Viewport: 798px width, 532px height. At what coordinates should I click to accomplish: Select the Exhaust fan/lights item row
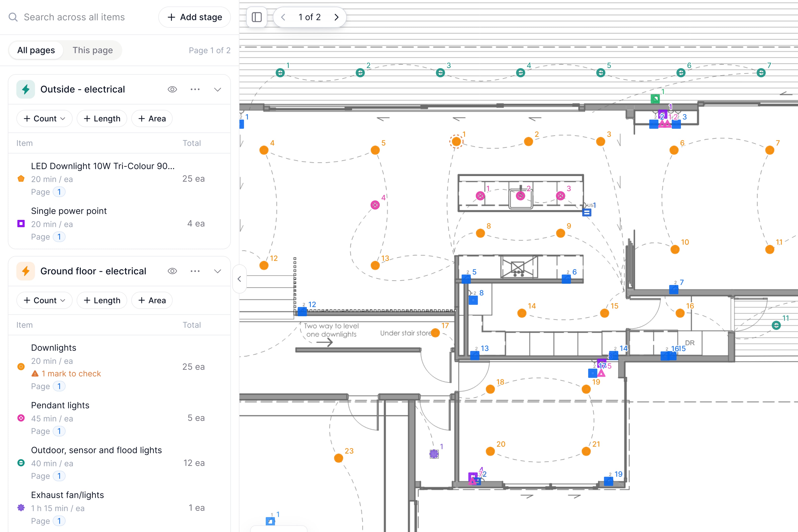pyautogui.click(x=119, y=508)
